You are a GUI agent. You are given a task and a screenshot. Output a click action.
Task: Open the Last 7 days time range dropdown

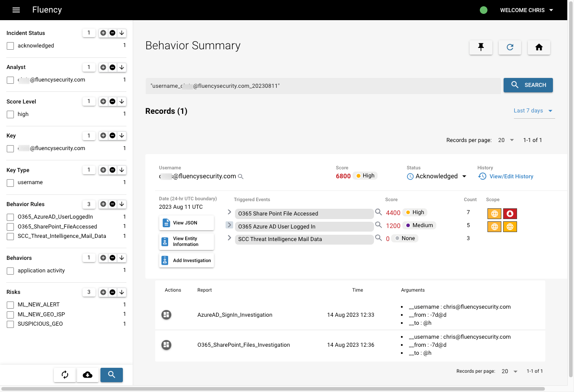pyautogui.click(x=534, y=111)
